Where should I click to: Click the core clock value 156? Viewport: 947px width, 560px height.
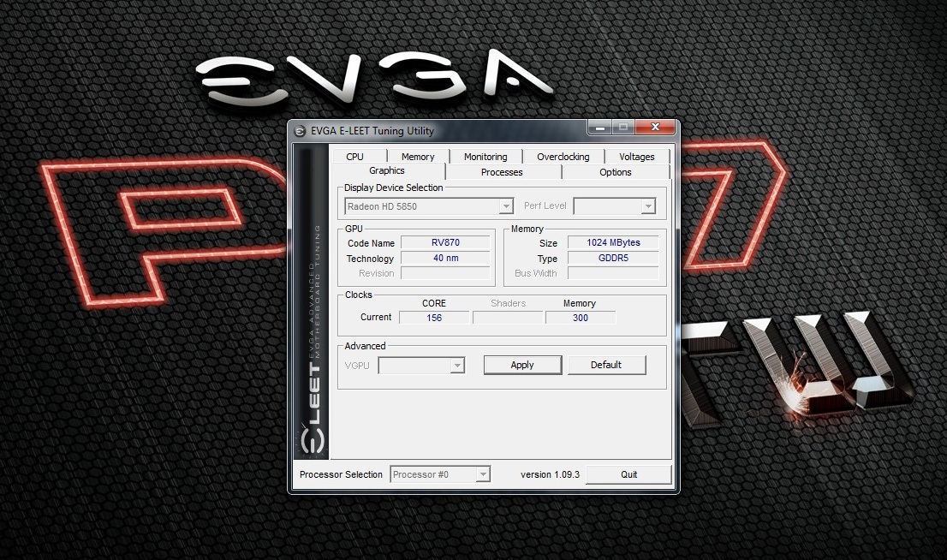click(x=434, y=318)
